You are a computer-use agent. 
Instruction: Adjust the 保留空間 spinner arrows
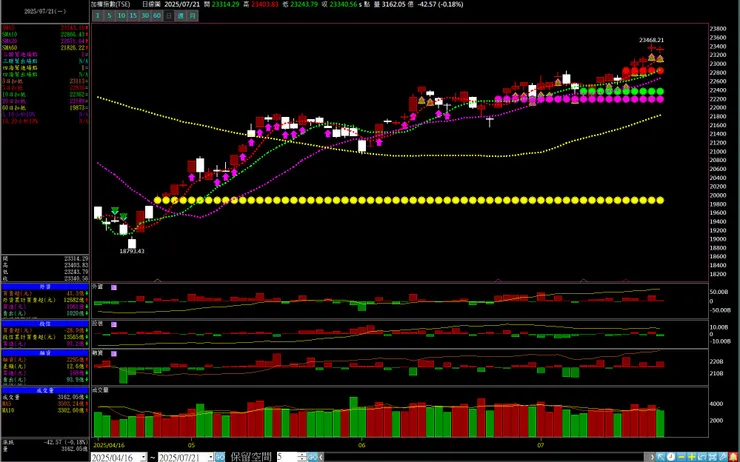click(302, 457)
